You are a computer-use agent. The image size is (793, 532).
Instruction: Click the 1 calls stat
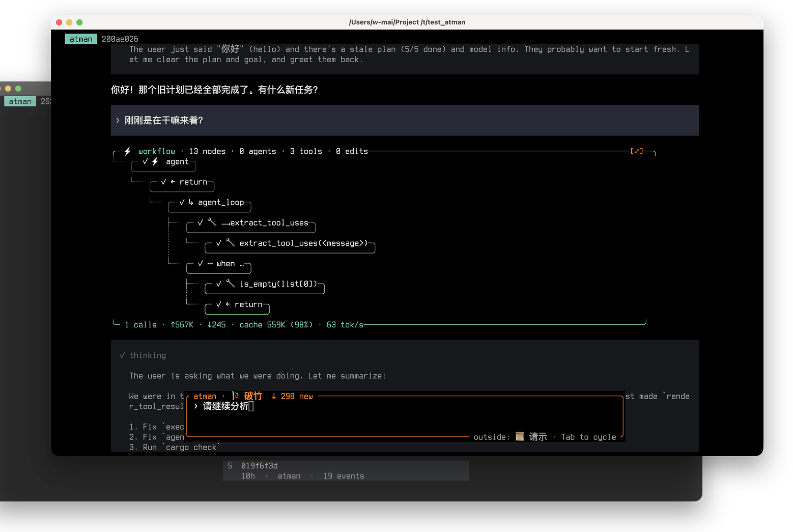coord(140,325)
